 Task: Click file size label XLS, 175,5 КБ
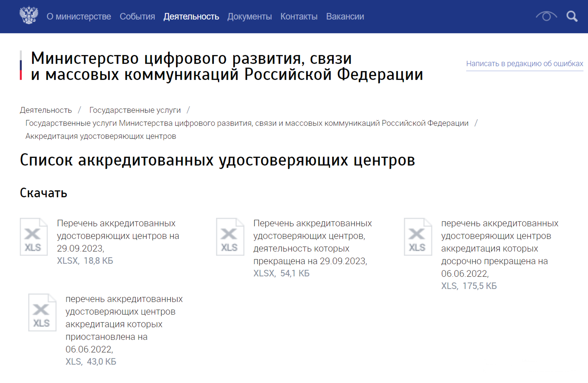coord(469,286)
